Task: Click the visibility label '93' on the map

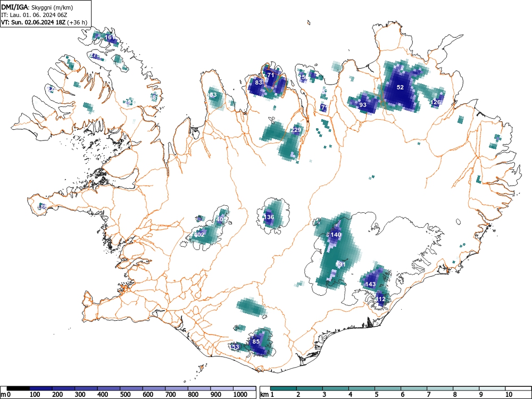Action: click(x=363, y=105)
